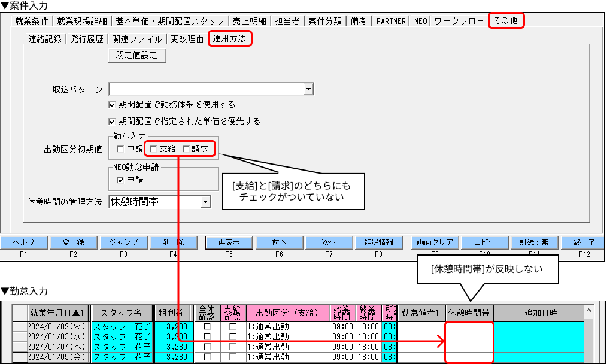Select 運用方法 sub-tab
This screenshot has height=364, width=613.
tap(229, 38)
